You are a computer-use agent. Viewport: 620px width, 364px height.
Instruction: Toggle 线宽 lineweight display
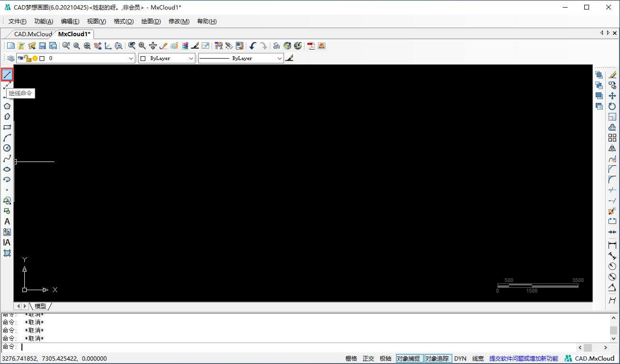(x=478, y=359)
